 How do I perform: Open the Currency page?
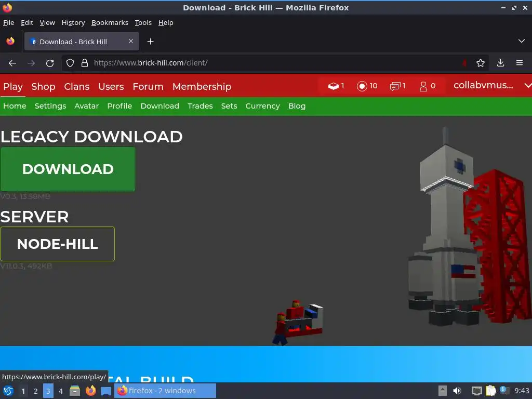pos(262,106)
